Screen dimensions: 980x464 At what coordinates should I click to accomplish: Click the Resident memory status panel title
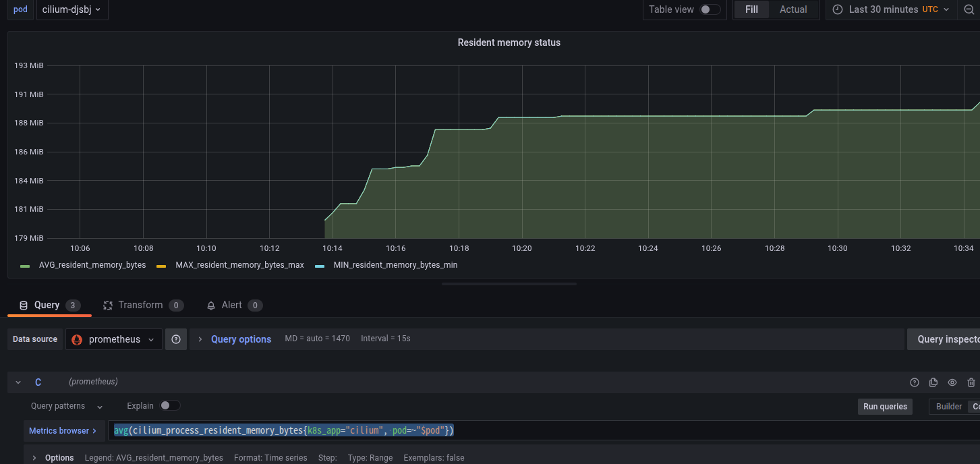(509, 42)
